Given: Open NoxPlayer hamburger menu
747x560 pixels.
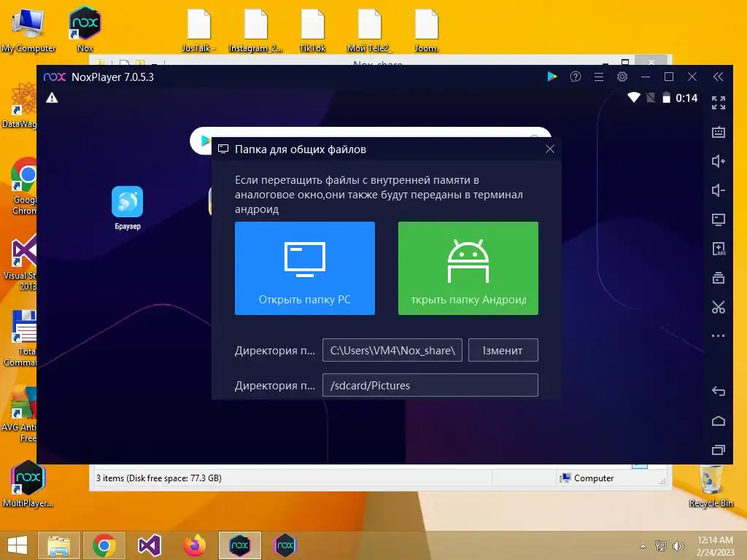Looking at the screenshot, I should [599, 77].
